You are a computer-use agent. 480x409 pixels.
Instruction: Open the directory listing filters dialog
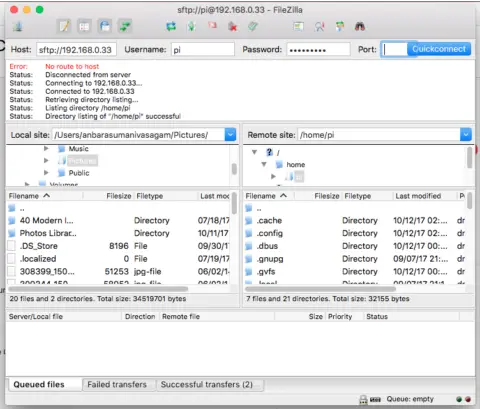298,26
